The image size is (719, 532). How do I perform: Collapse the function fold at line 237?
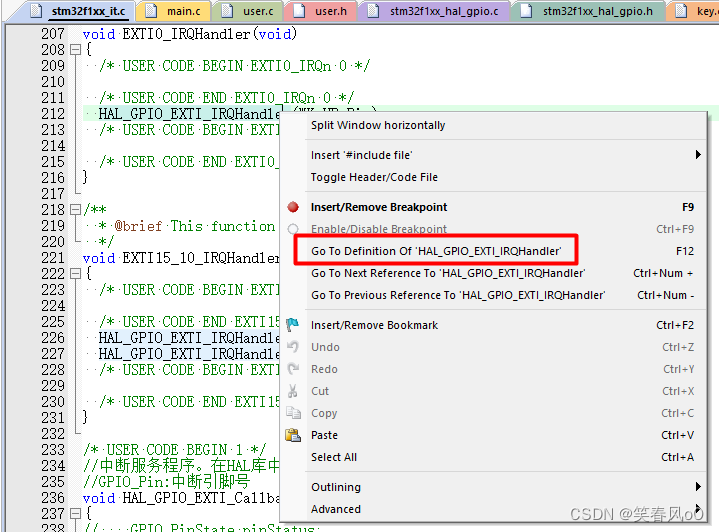tap(75, 514)
